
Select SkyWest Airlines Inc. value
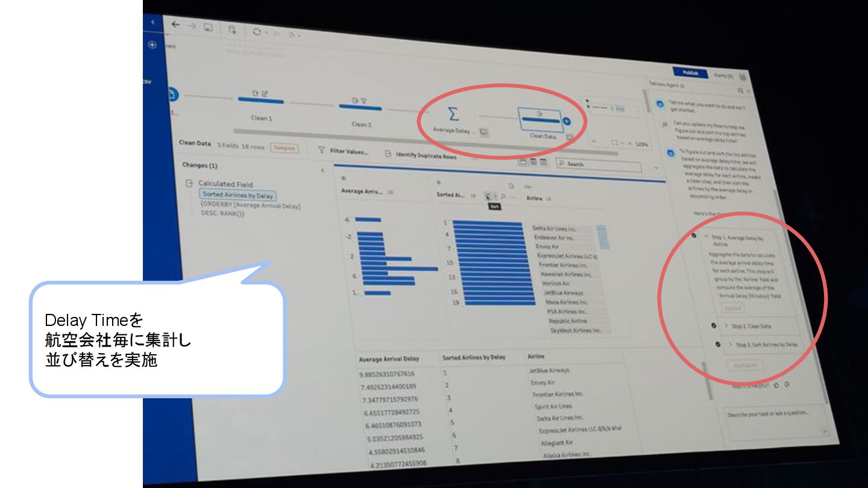(574, 330)
